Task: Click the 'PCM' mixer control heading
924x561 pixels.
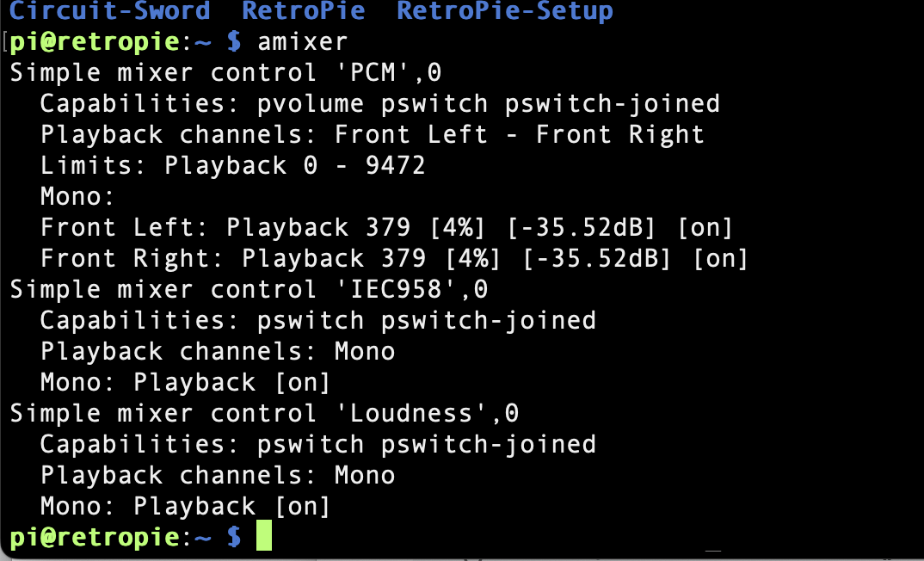Action: pos(225,73)
